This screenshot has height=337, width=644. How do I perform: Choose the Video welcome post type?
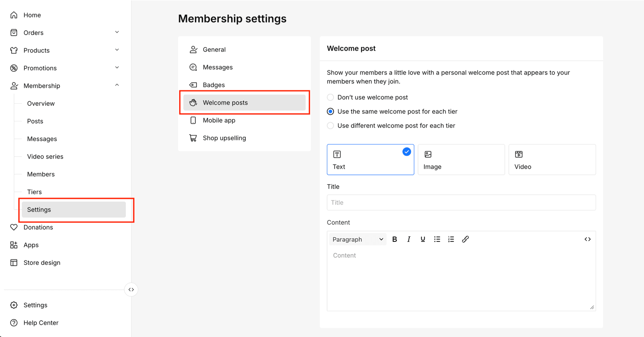pos(552,159)
